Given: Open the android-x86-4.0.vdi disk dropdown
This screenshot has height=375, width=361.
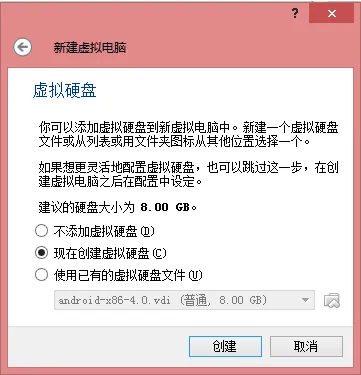Looking at the screenshot, I should click(x=184, y=300).
